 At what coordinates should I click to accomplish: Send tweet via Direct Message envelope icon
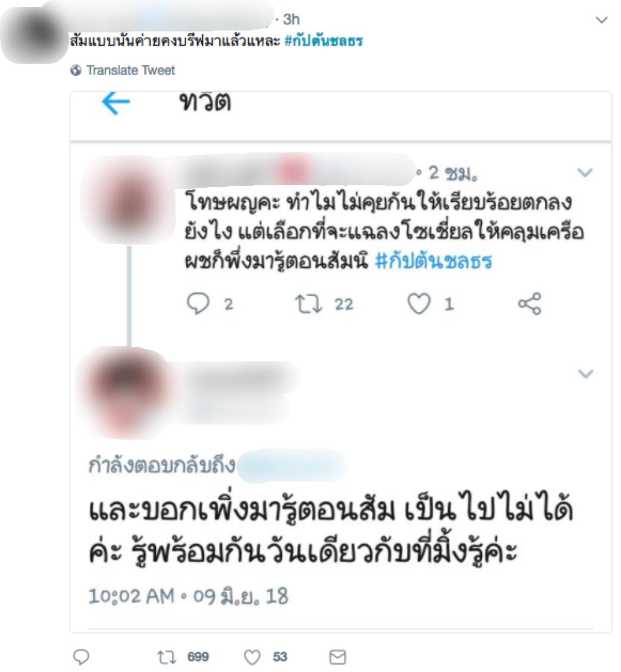point(337,657)
